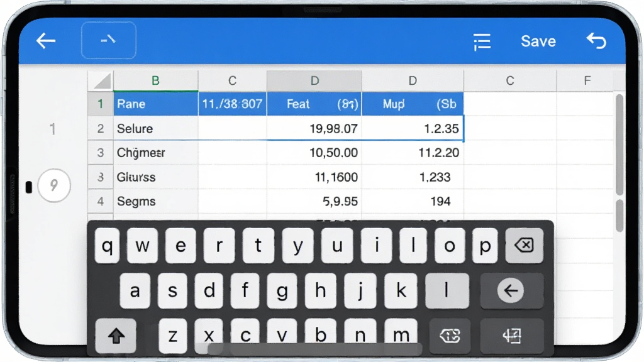Image resolution: width=644 pixels, height=362 pixels.
Task: Select the cell "Chgmeer"
Action: click(x=156, y=153)
